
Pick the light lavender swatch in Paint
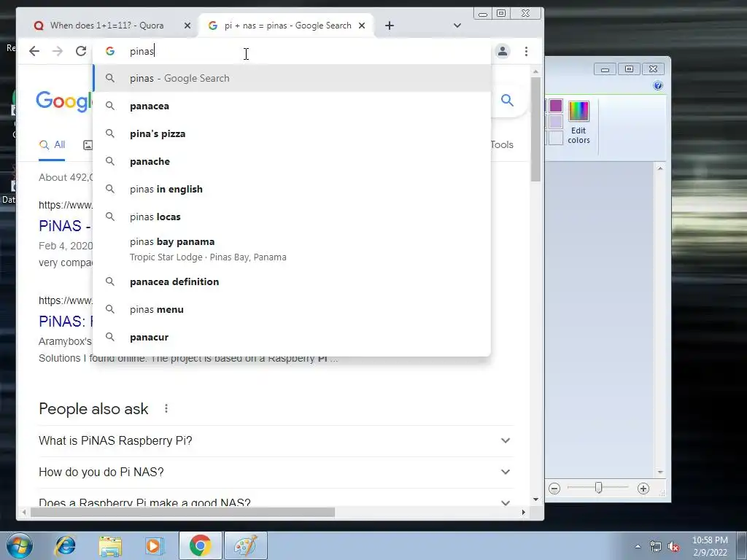pyautogui.click(x=555, y=122)
